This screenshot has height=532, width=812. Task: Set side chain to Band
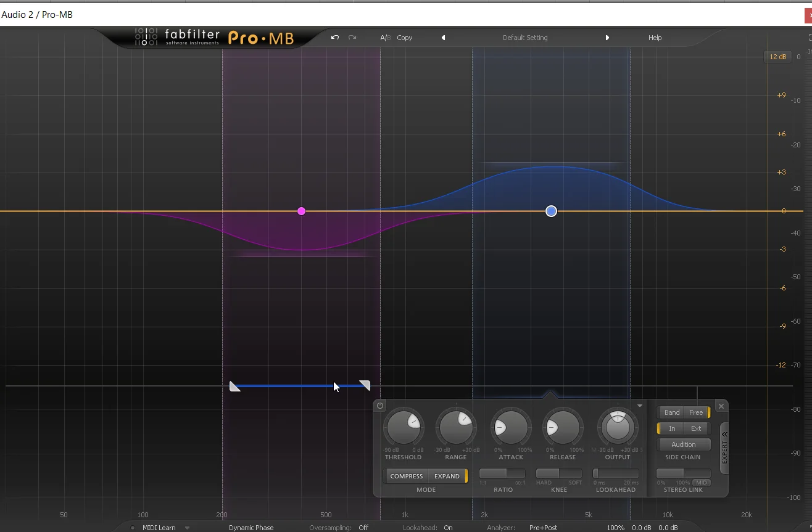pyautogui.click(x=672, y=412)
